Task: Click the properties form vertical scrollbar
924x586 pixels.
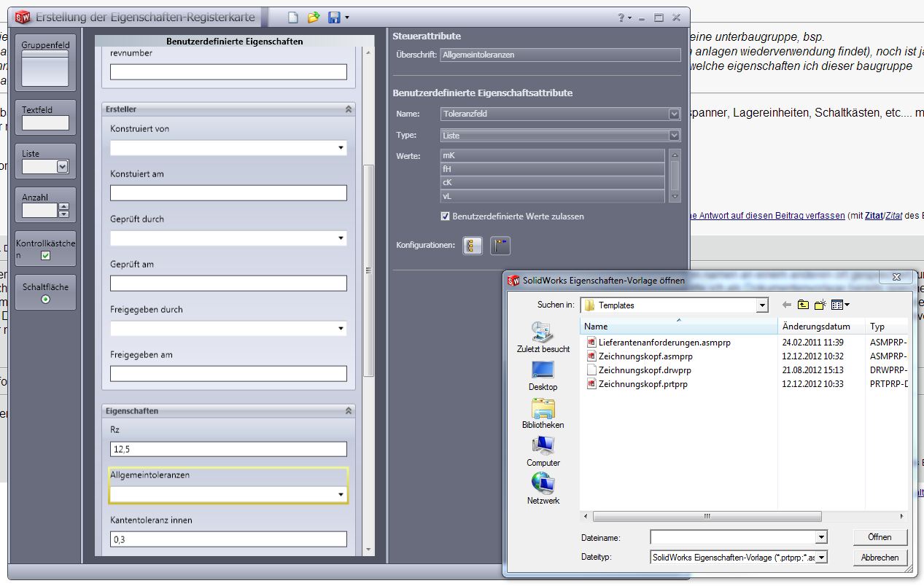Action: click(368, 270)
